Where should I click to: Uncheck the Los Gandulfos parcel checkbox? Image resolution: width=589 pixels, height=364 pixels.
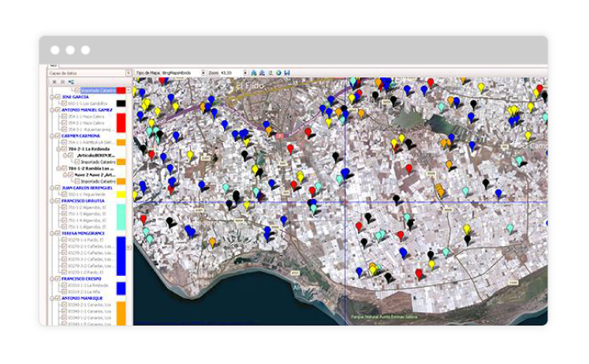(65, 103)
